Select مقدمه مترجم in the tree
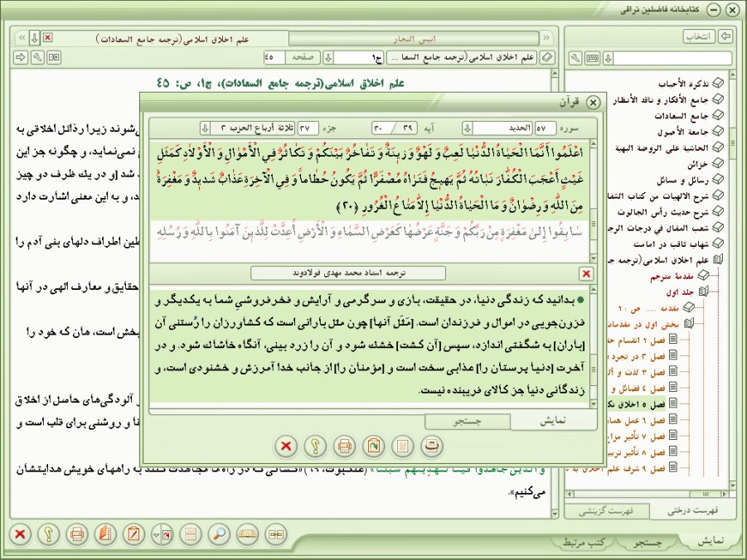 672,276
